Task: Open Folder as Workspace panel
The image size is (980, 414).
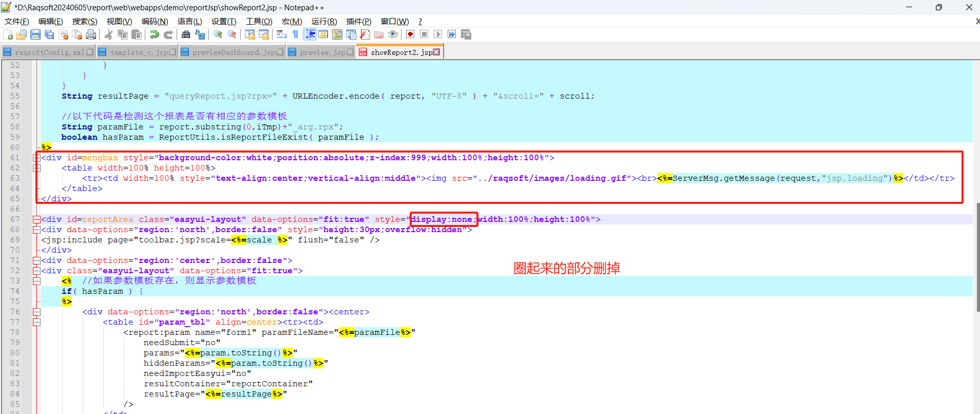Action: (379, 34)
